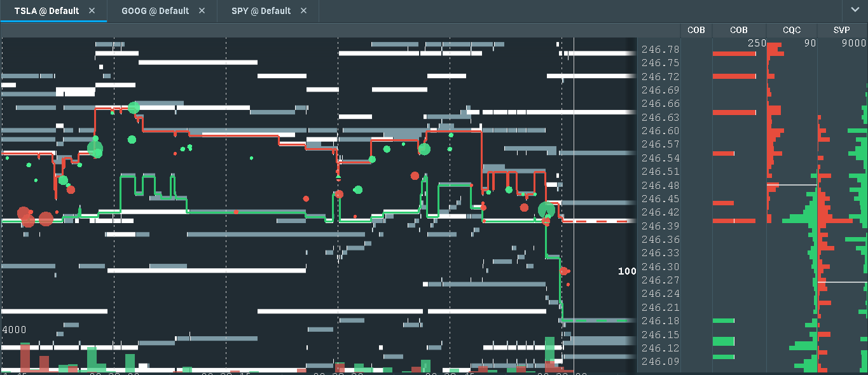Select the SVP column header

click(x=842, y=30)
